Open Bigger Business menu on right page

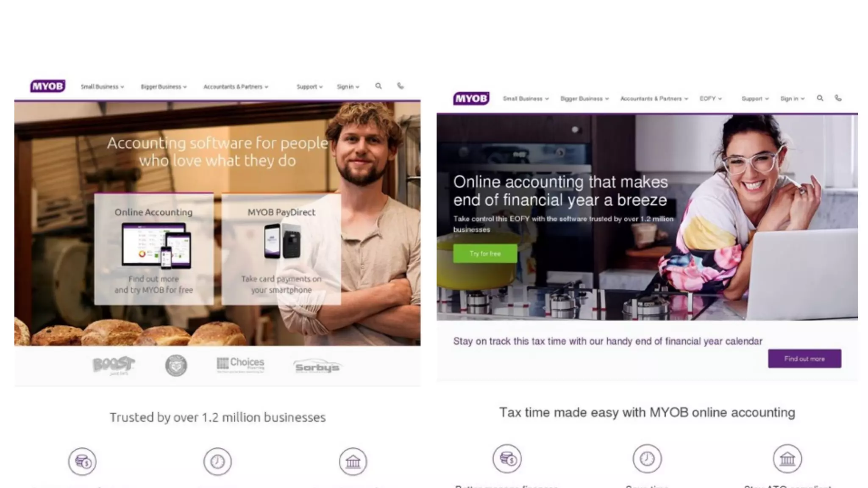(584, 99)
